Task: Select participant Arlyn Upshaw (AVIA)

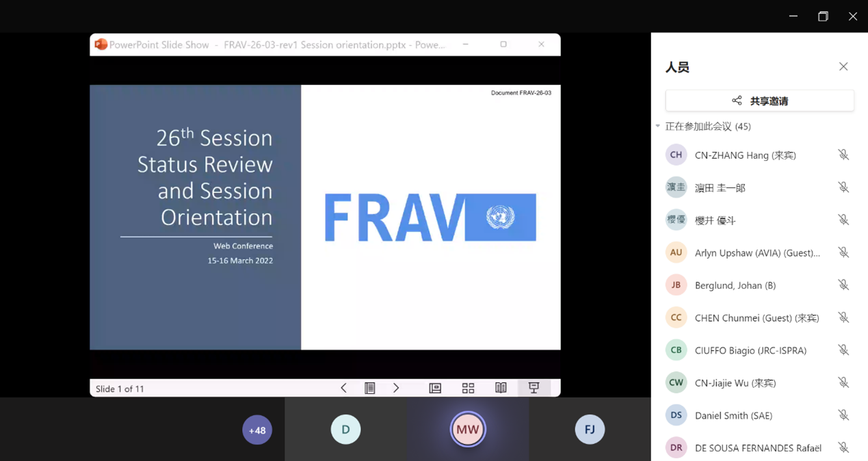Action: coord(757,253)
